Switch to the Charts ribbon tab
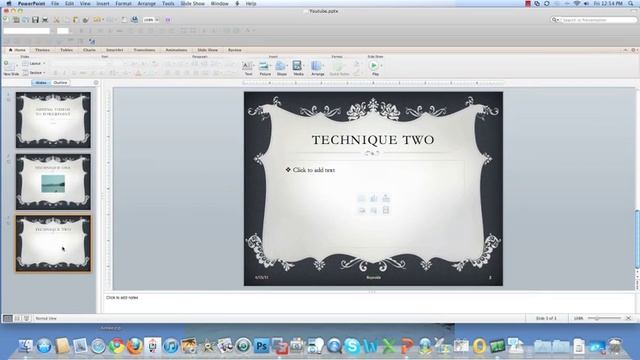This screenshot has width=640, height=360. [89, 50]
